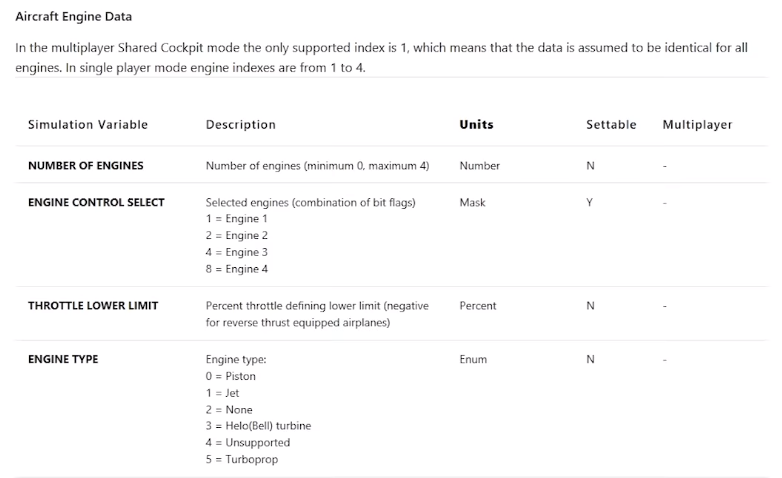Viewport: 782px width, 478px height.
Task: Click the Settable column header
Action: [610, 125]
